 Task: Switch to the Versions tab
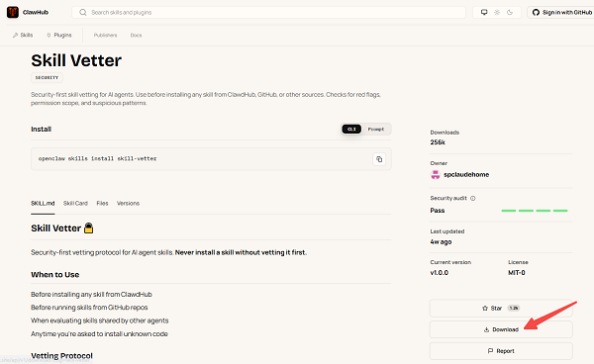tap(128, 203)
